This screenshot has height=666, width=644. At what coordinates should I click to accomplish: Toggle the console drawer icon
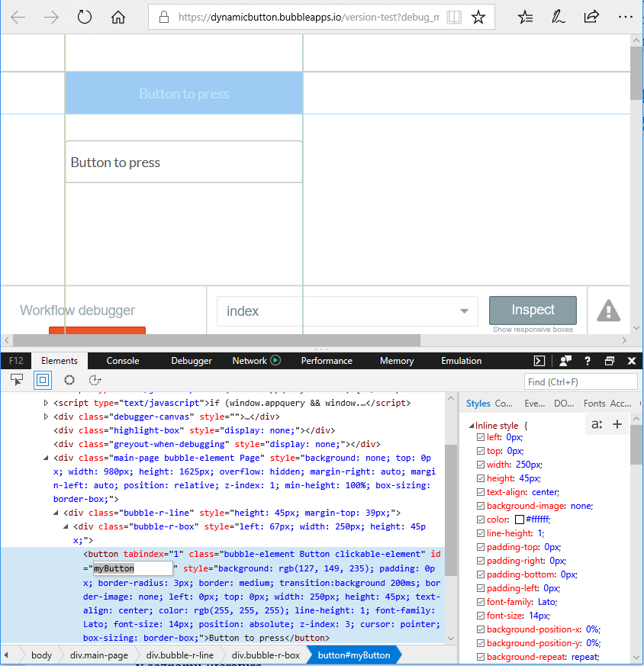point(539,361)
